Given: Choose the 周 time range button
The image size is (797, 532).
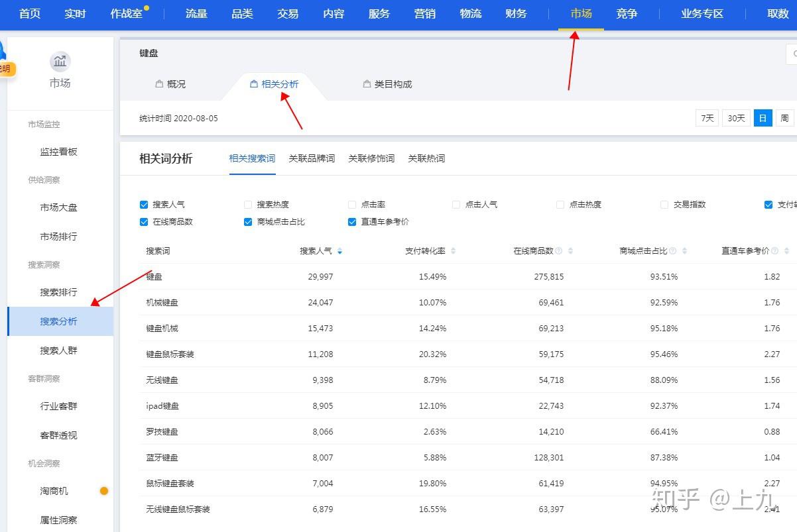Looking at the screenshot, I should (x=785, y=118).
